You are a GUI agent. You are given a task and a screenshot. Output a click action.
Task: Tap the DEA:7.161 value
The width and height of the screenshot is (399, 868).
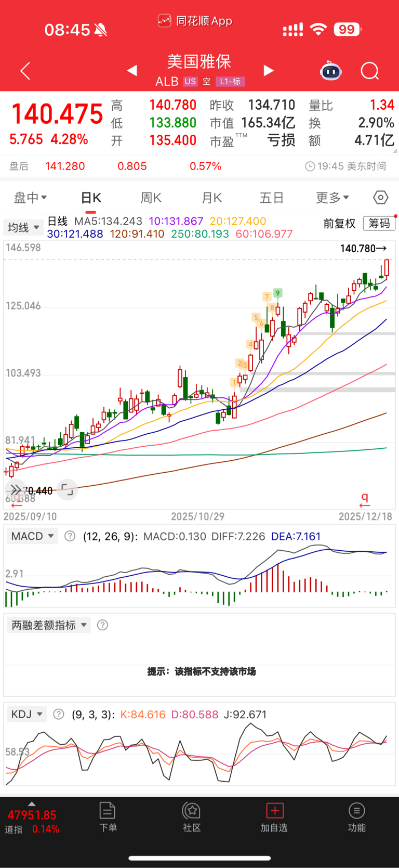(296, 536)
